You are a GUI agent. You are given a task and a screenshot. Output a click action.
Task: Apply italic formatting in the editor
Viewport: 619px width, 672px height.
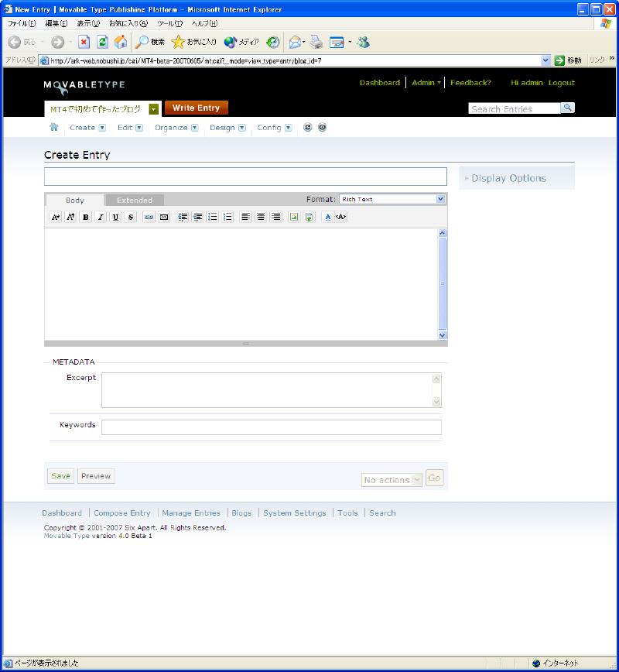click(x=101, y=218)
